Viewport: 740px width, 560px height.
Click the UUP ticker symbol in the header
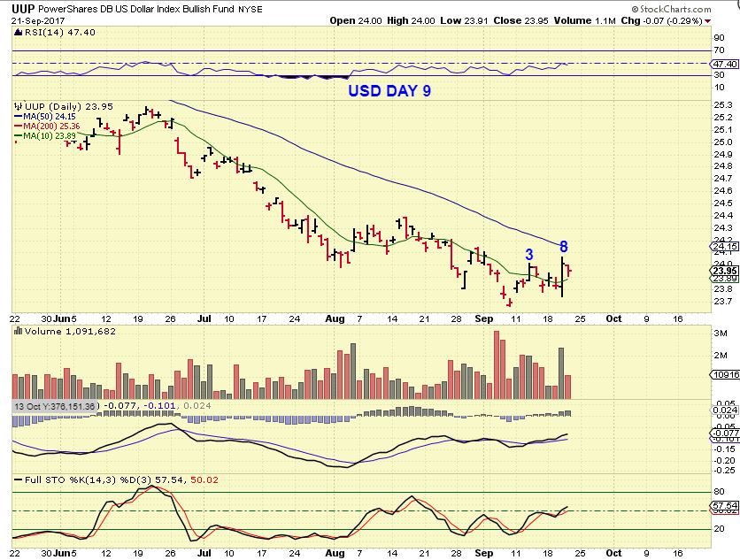click(x=23, y=9)
